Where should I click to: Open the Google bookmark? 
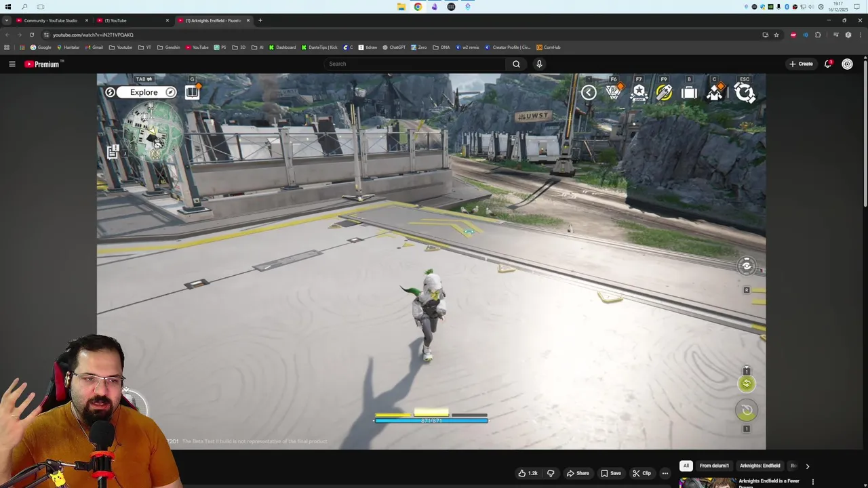click(x=41, y=47)
